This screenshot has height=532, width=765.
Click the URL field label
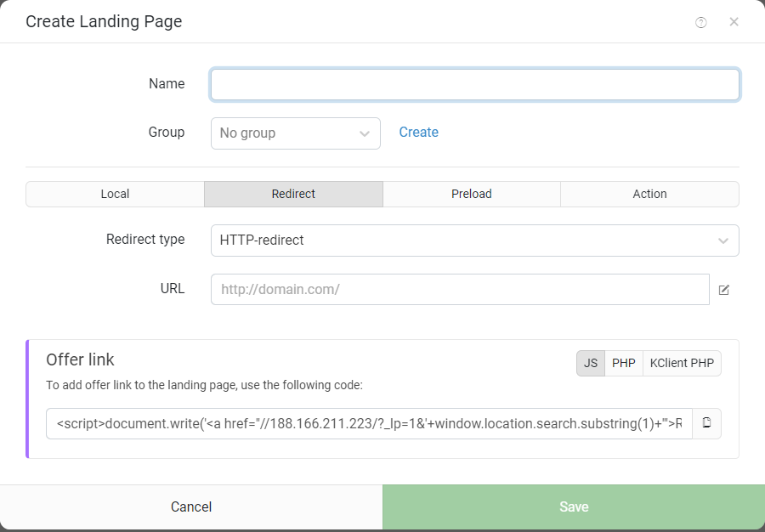pos(173,289)
